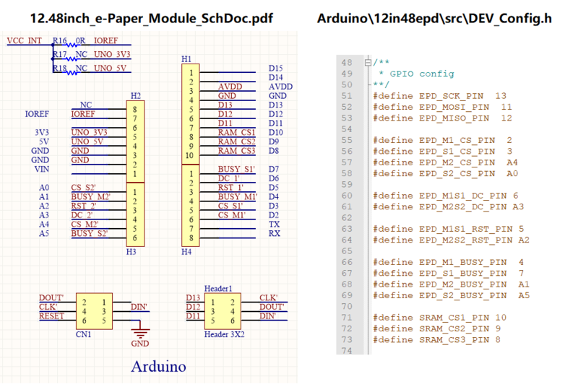
Task: Select resistor label R18
Action: pos(60,68)
